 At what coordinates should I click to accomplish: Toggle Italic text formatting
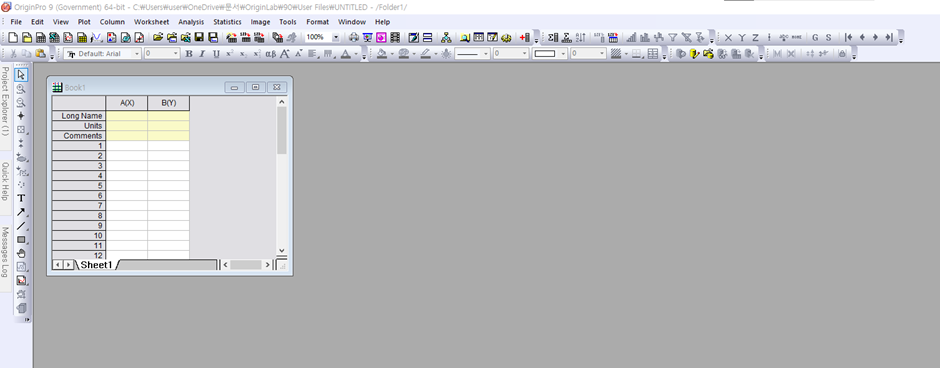click(x=202, y=54)
